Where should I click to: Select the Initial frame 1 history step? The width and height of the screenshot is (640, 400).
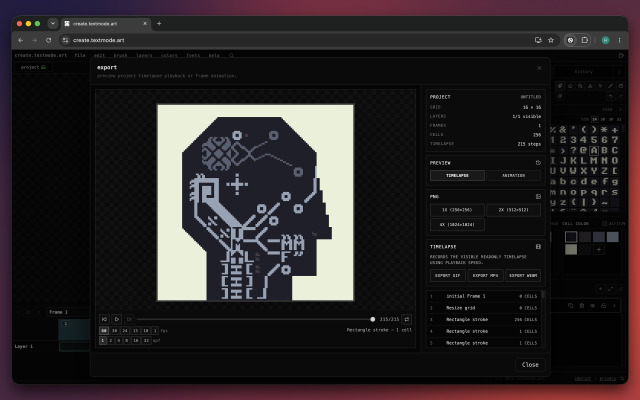(x=483, y=296)
